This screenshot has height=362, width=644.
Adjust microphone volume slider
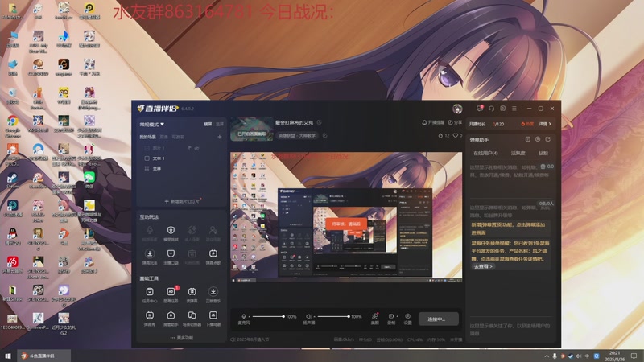[x=268, y=316]
